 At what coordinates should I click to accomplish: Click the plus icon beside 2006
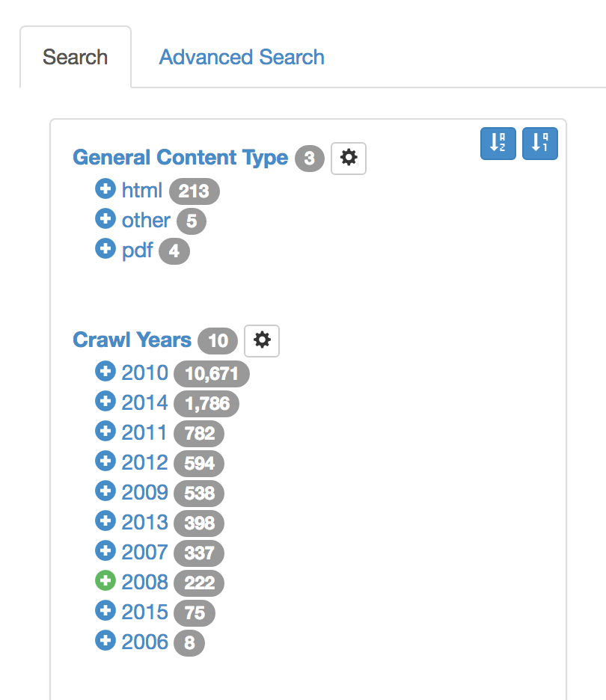(x=105, y=640)
